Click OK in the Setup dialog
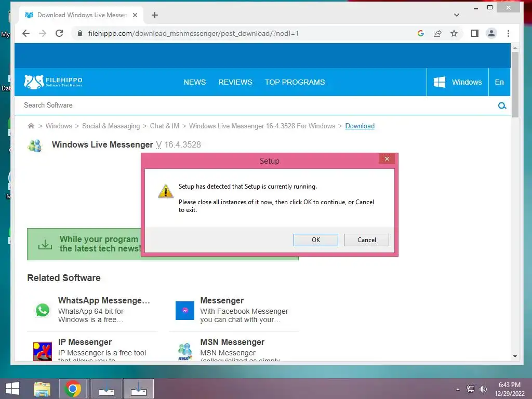532x399 pixels. [x=315, y=240]
